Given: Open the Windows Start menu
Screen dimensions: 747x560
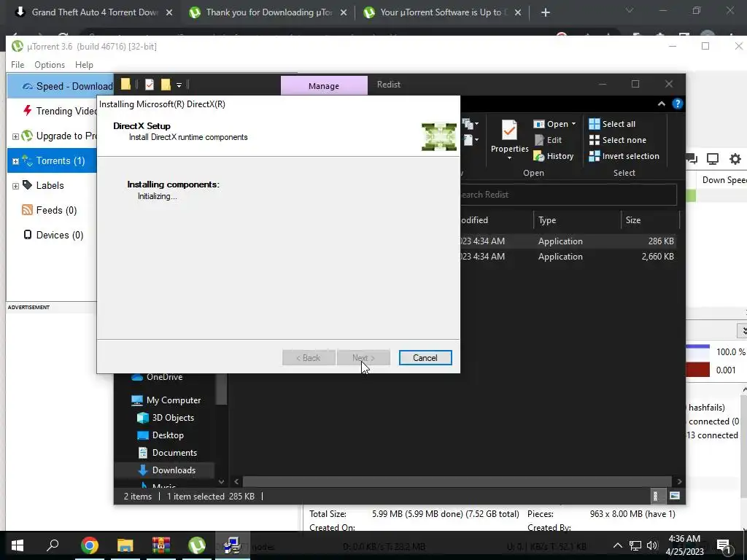Looking at the screenshot, I should pyautogui.click(x=18, y=545).
